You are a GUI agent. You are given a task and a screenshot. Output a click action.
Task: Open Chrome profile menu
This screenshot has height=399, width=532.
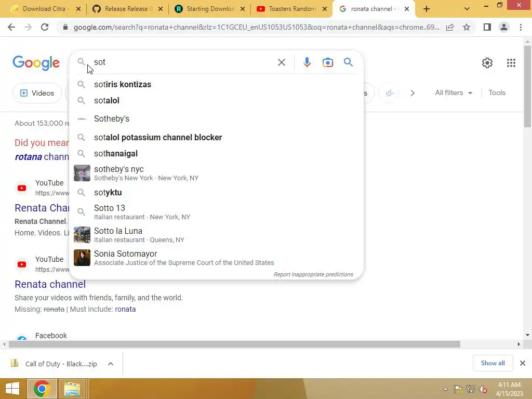tap(504, 27)
